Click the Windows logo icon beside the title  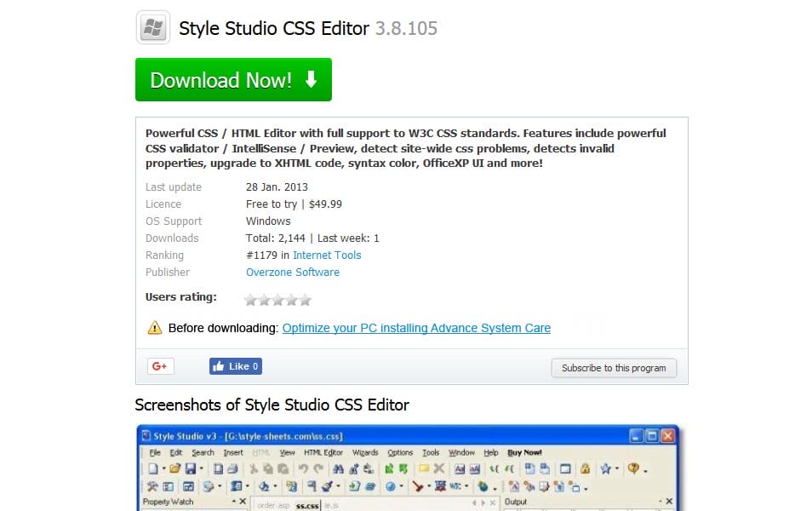tap(152, 27)
